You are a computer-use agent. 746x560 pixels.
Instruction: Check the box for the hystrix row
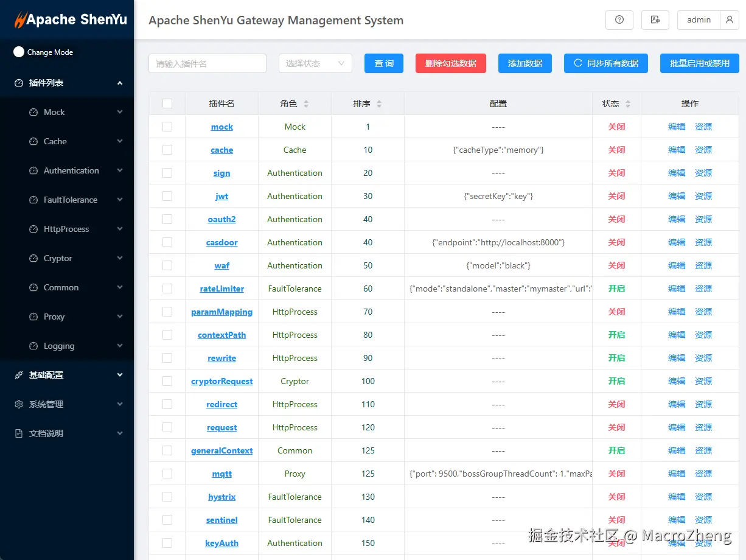167,497
